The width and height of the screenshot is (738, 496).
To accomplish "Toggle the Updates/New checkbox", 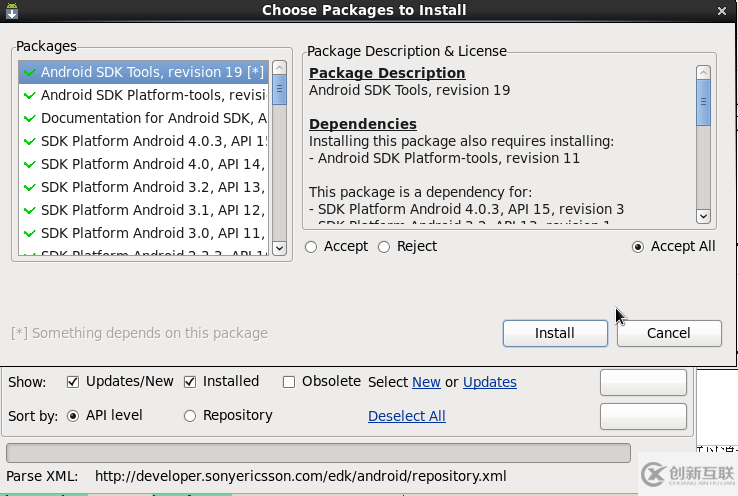I will pos(73,382).
